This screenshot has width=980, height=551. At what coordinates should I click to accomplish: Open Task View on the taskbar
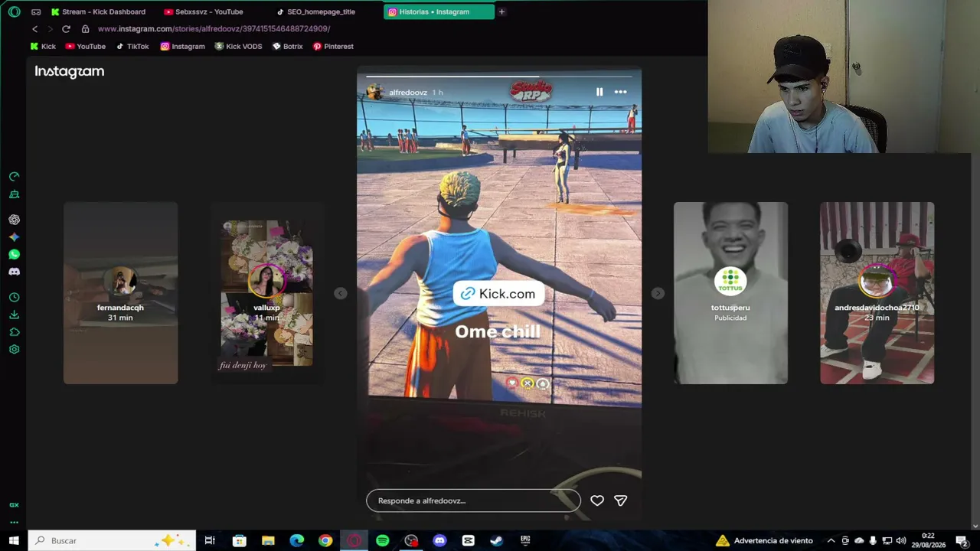(x=210, y=540)
